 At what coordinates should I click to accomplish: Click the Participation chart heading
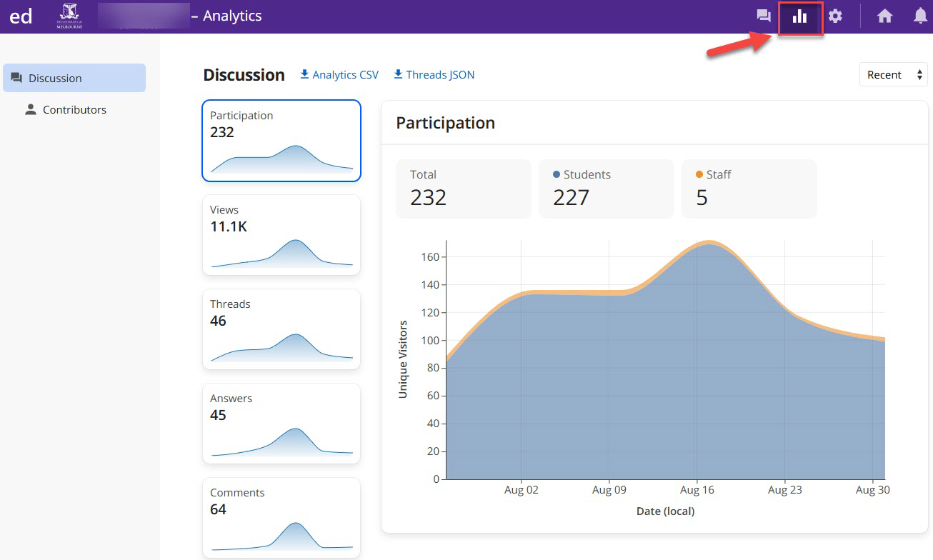point(446,123)
